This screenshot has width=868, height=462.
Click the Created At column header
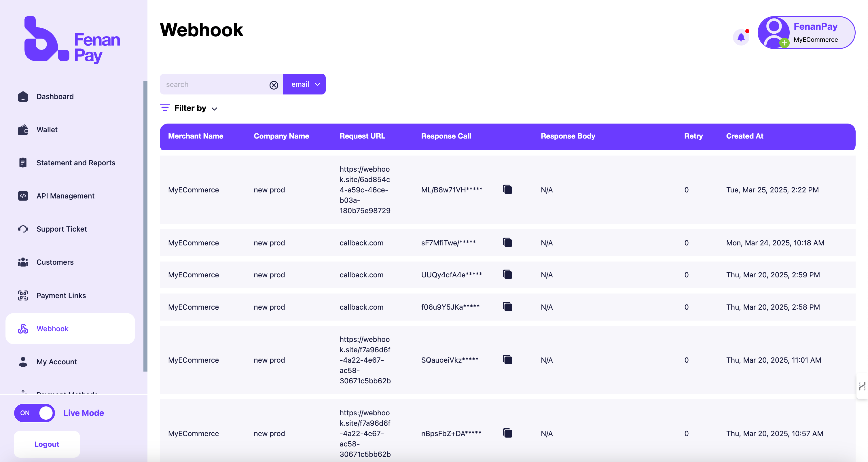pos(745,136)
